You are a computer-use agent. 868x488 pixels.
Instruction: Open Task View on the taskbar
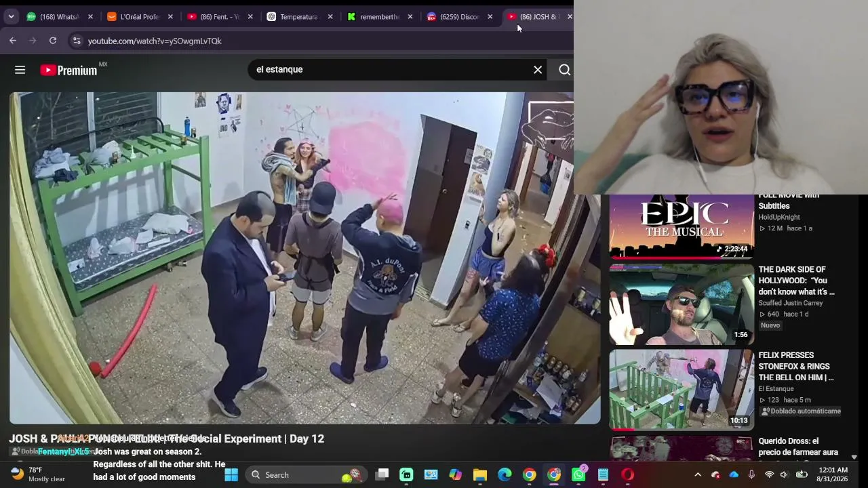(x=382, y=474)
